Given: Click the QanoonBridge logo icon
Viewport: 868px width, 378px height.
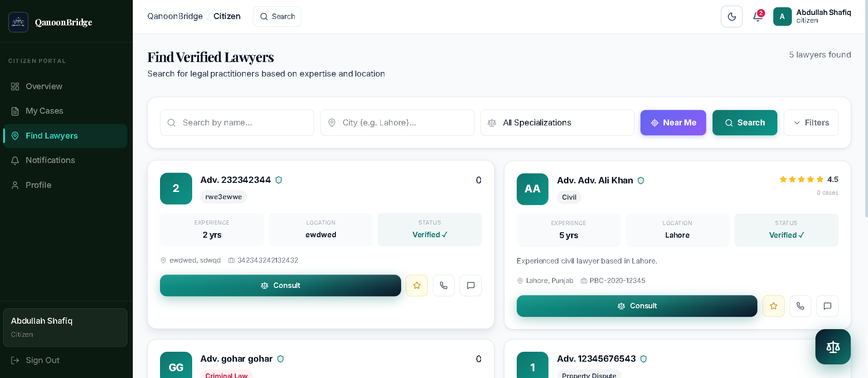Looking at the screenshot, I should click(19, 22).
